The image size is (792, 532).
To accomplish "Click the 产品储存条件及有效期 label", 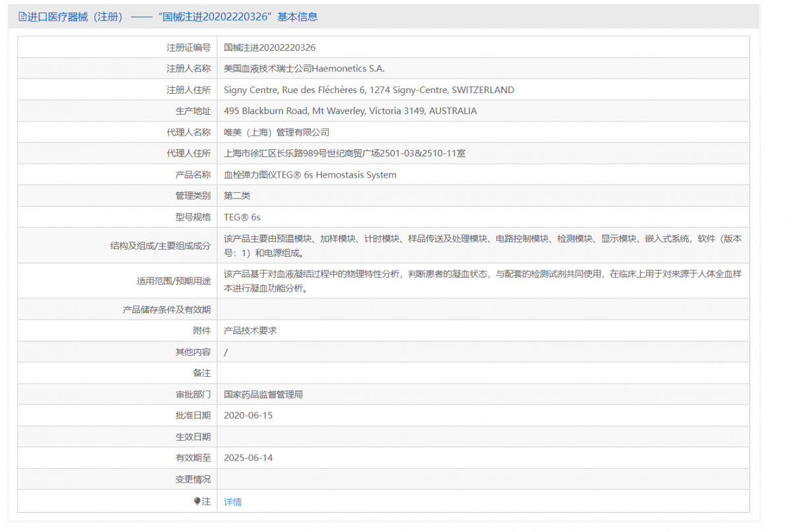I will (167, 309).
